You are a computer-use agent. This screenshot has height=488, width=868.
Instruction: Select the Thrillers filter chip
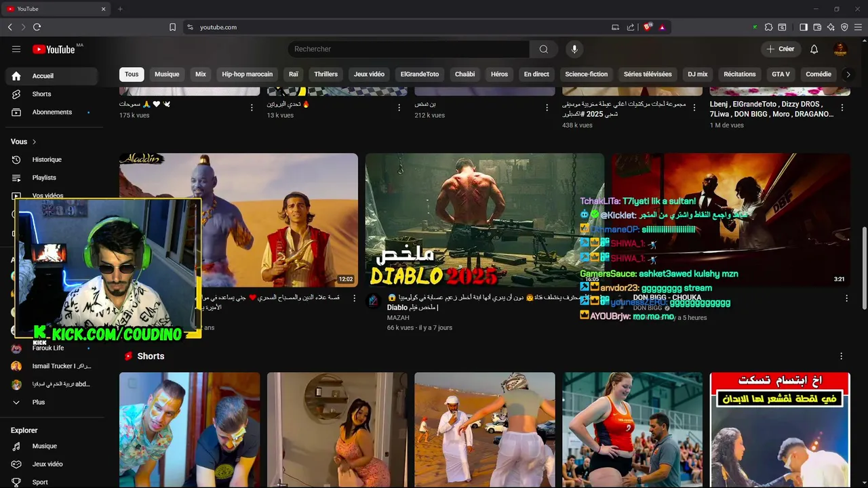pos(326,75)
